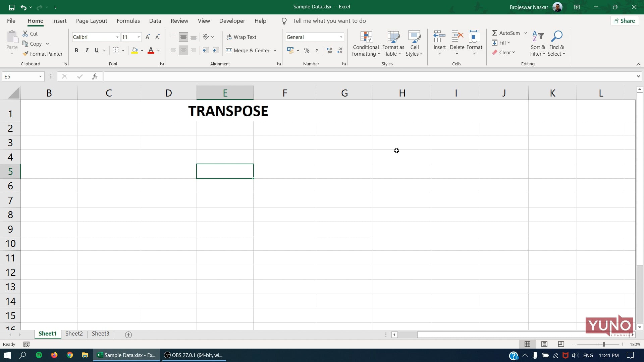Open the Insert Function dialog via fx
Image resolution: width=644 pixels, height=362 pixels.
point(95,76)
